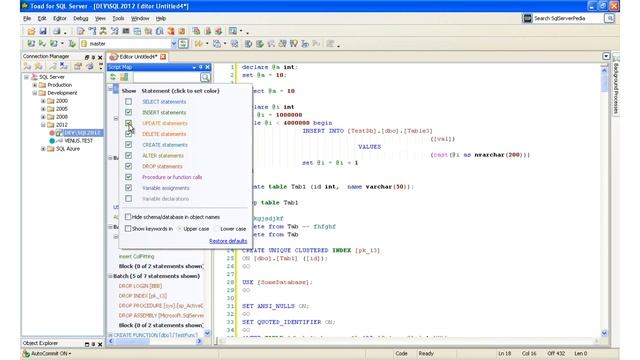Image resolution: width=640 pixels, height=360 pixels.
Task: Collapse the Development folder node
Action: point(35,93)
